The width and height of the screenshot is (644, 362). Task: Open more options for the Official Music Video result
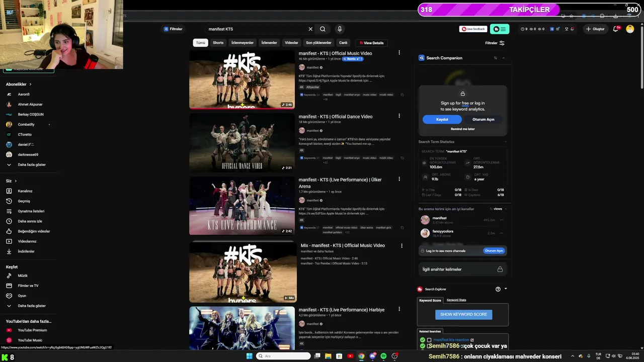(399, 53)
